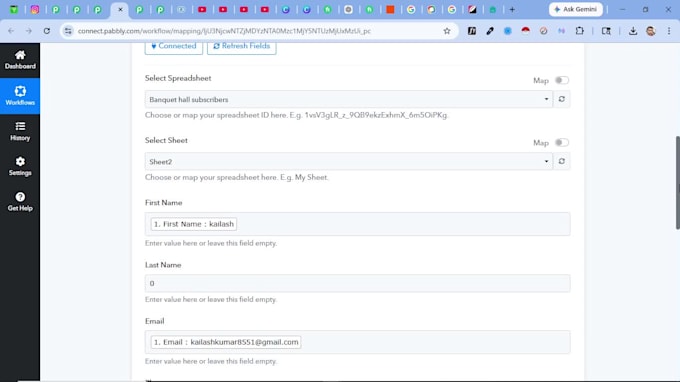The height and width of the screenshot is (382, 680).
Task: Click the page vertical scrollbar thumb
Action: (x=677, y=183)
